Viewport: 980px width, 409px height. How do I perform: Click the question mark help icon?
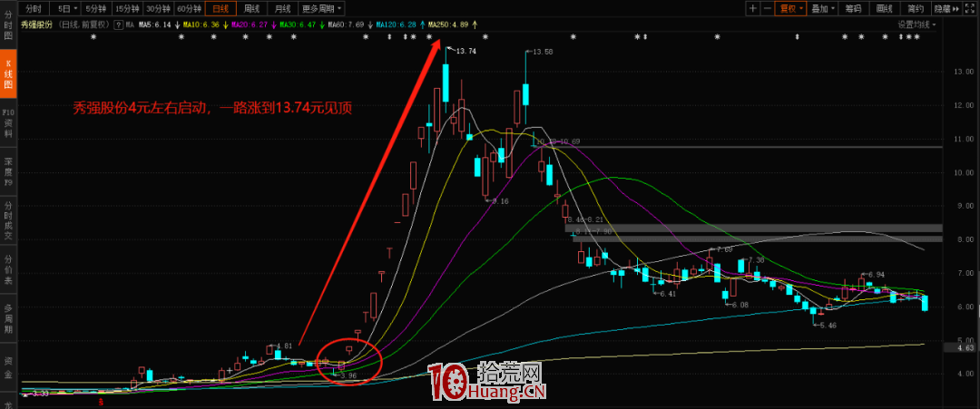point(119,25)
